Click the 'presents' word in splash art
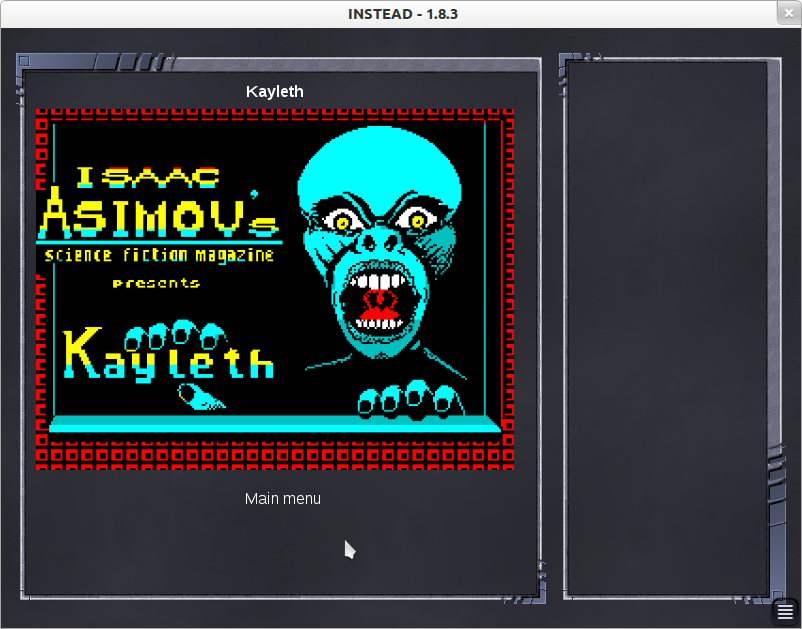802x629 pixels. point(156,283)
